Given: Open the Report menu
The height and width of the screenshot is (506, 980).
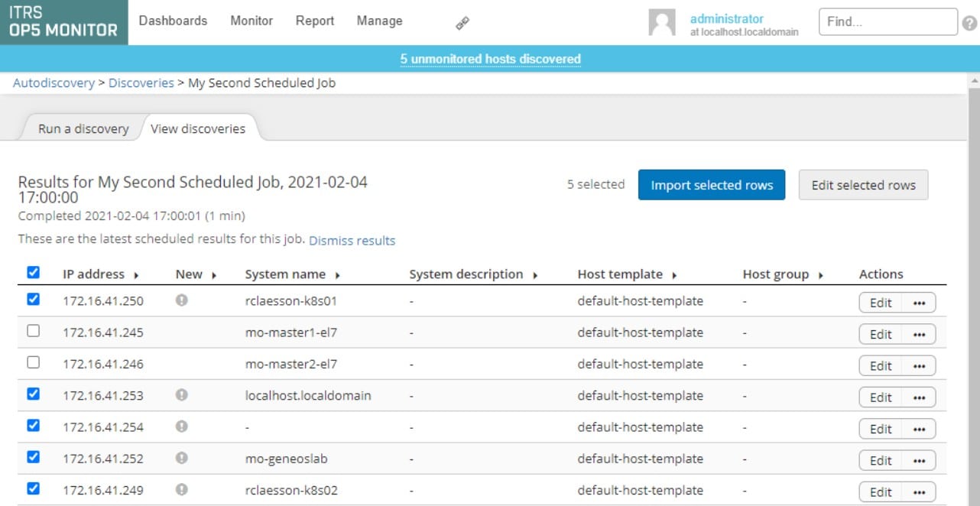Looking at the screenshot, I should coord(315,21).
